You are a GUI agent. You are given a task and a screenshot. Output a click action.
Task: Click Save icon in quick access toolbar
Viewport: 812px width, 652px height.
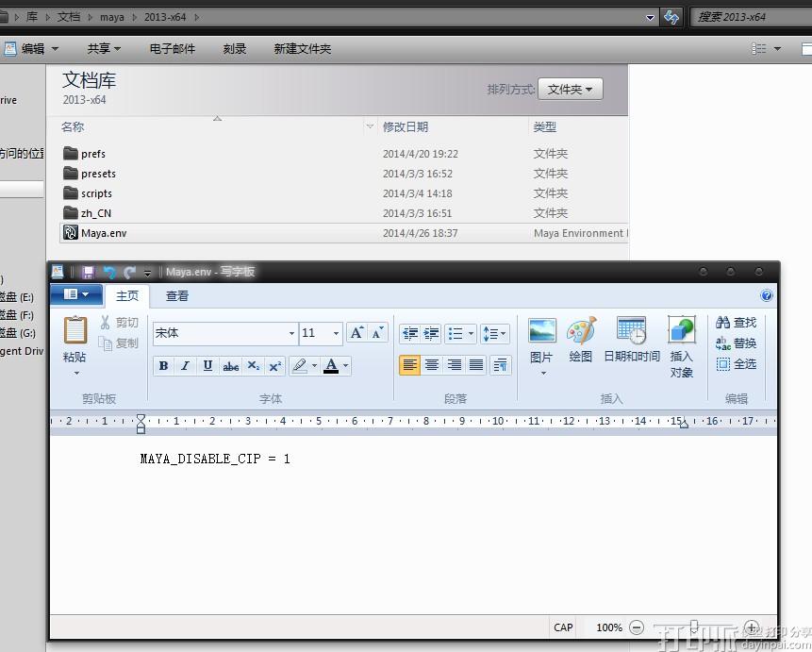(88, 272)
